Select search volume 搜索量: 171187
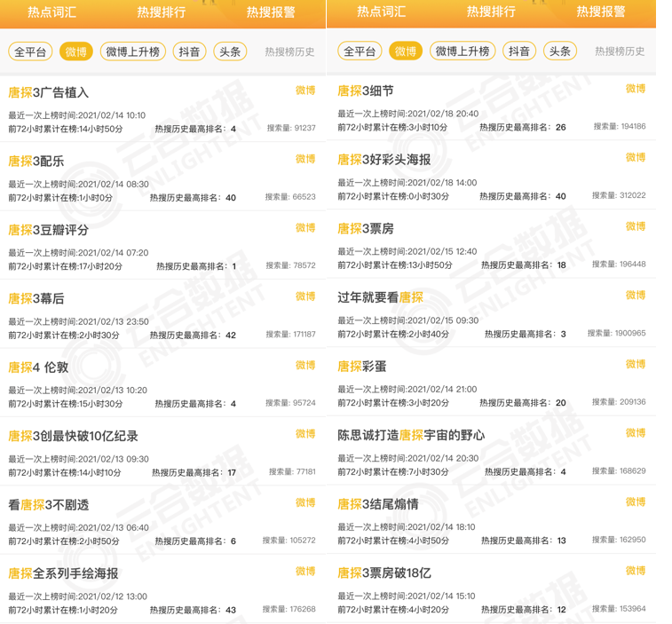 point(290,334)
